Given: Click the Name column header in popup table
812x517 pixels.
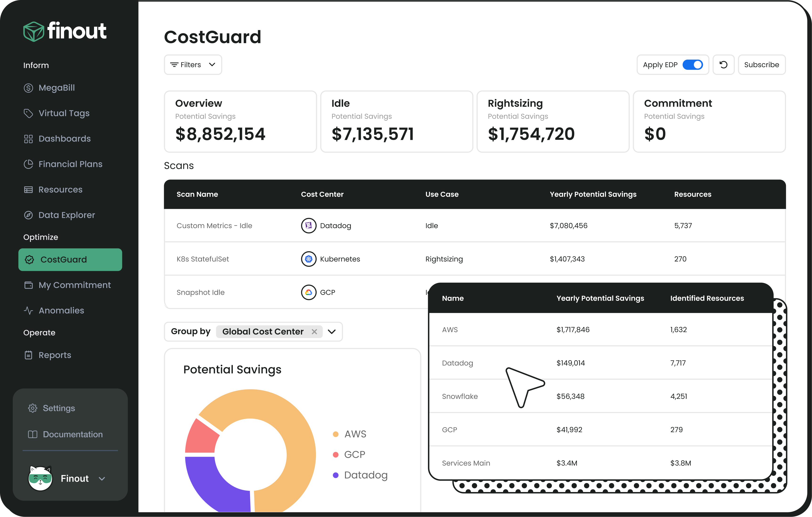Looking at the screenshot, I should [x=452, y=298].
